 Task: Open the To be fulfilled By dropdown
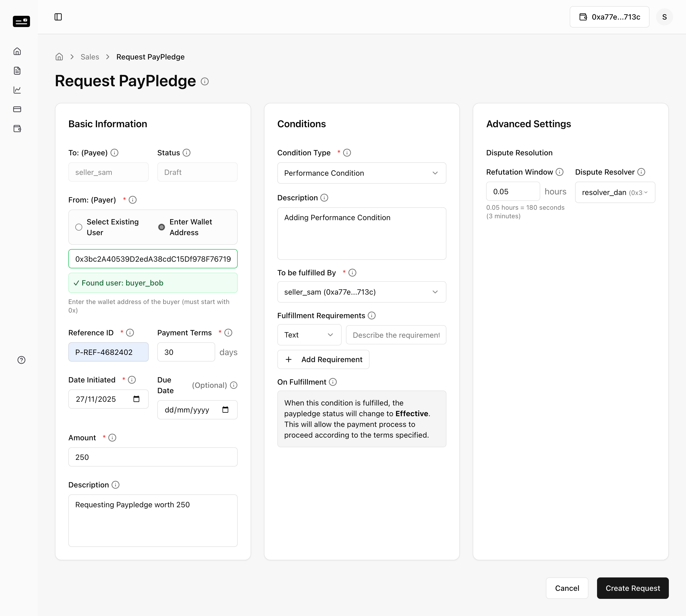pos(361,292)
